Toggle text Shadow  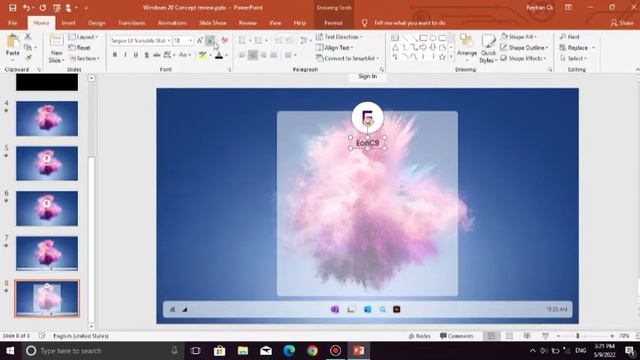(147, 55)
